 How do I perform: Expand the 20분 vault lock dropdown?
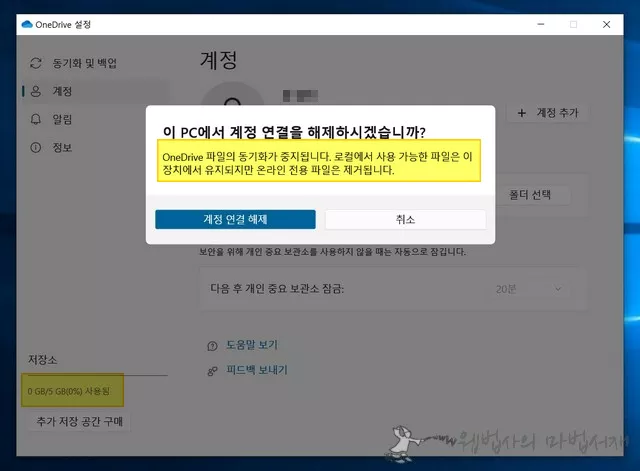(x=529, y=289)
